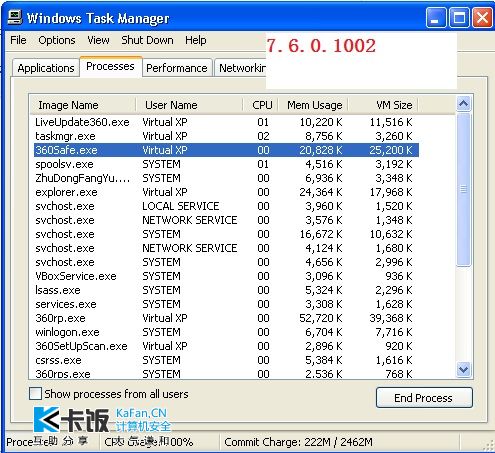The image size is (495, 453).
Task: Enable Show processes from all users
Action: click(35, 394)
